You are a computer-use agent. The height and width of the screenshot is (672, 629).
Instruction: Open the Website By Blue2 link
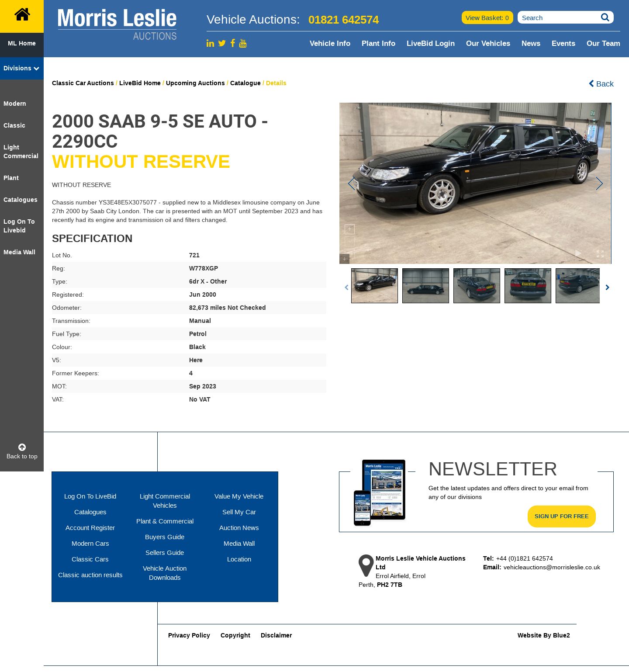pyautogui.click(x=544, y=635)
